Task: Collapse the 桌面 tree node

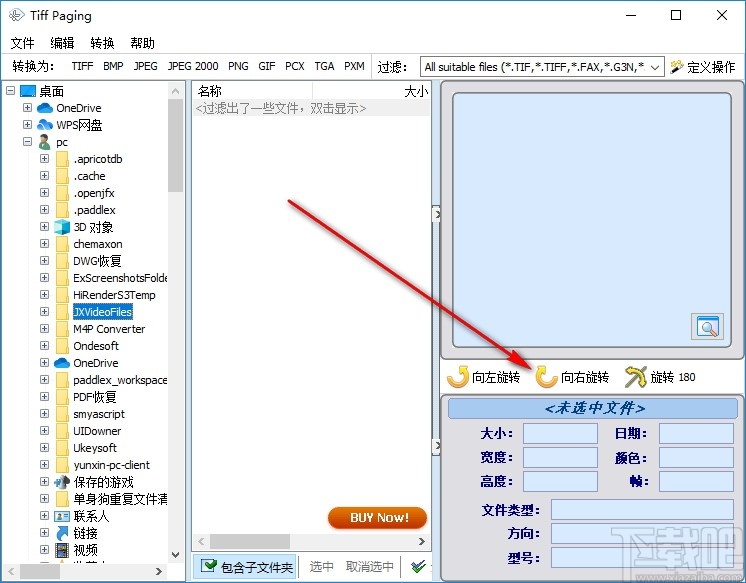Action: coord(10,90)
